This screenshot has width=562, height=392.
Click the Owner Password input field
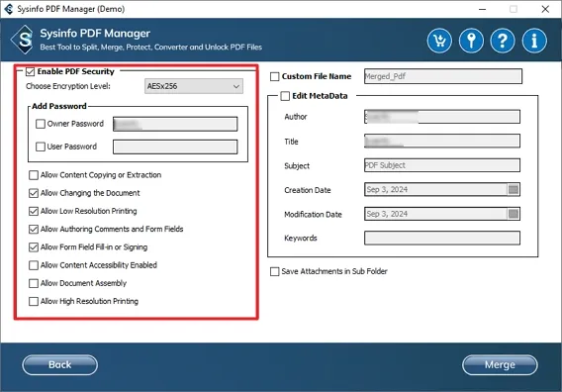click(175, 124)
